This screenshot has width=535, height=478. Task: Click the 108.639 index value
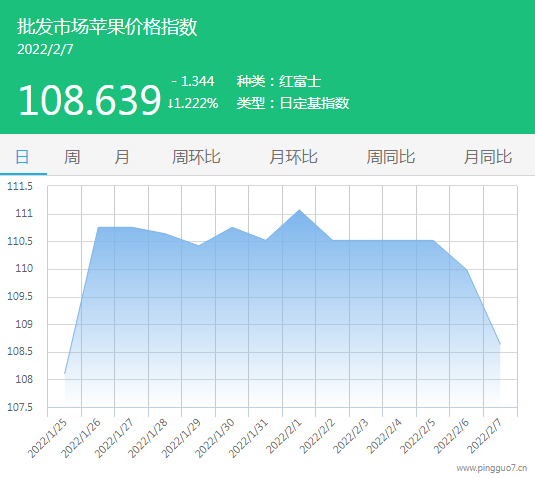pyautogui.click(x=89, y=100)
